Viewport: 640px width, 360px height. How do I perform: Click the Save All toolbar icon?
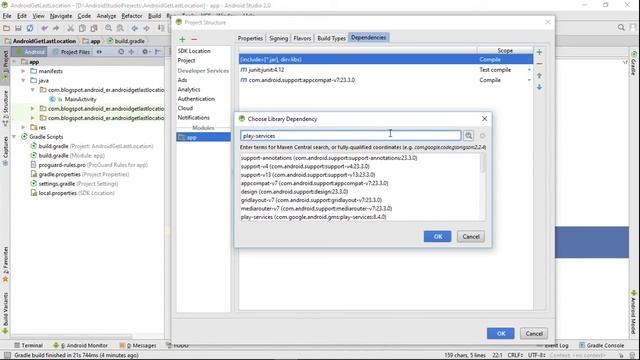[18, 28]
